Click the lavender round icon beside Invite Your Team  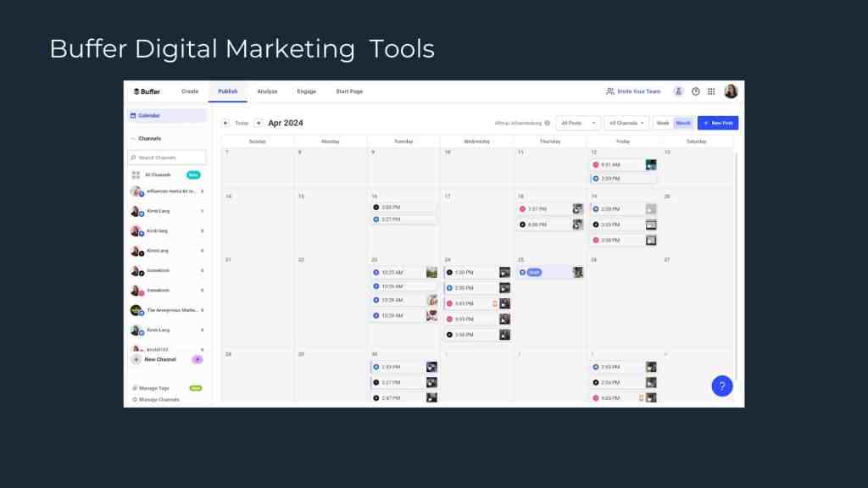tap(678, 91)
